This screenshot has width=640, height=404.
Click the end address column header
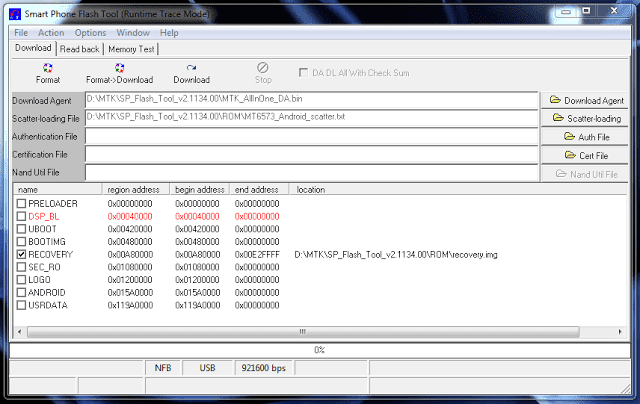259,189
